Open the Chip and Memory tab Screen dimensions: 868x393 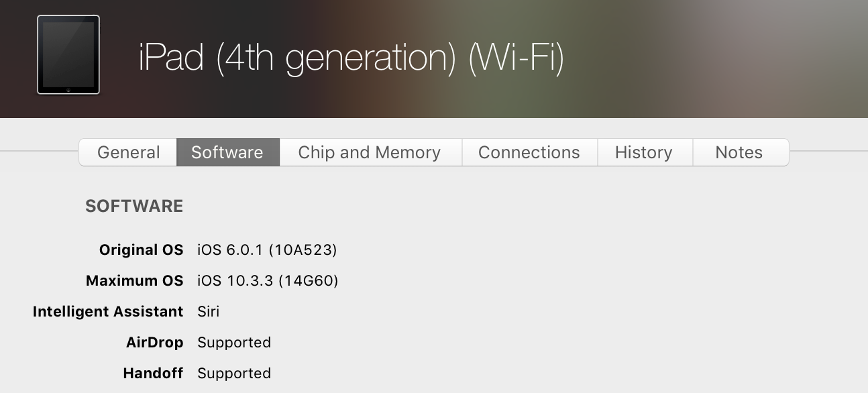pyautogui.click(x=370, y=152)
